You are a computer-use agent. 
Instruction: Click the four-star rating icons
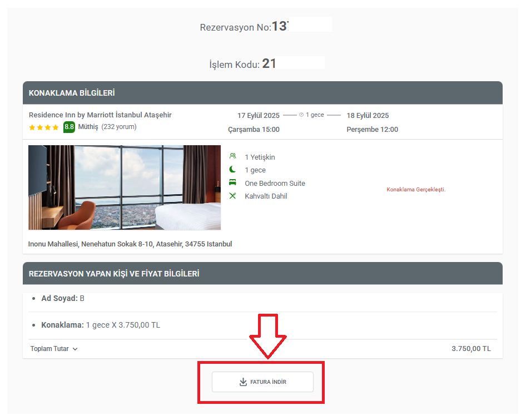[x=43, y=127]
